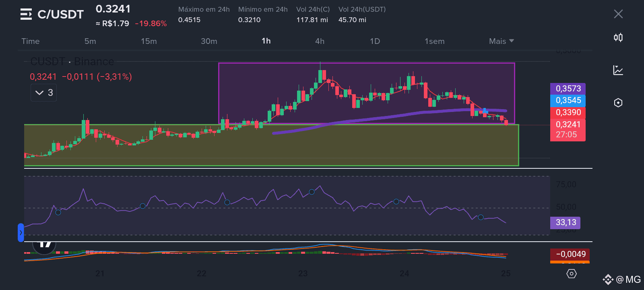Open the trading pair list menu icon
Viewport: 644px width, 290px height.
pos(26,14)
